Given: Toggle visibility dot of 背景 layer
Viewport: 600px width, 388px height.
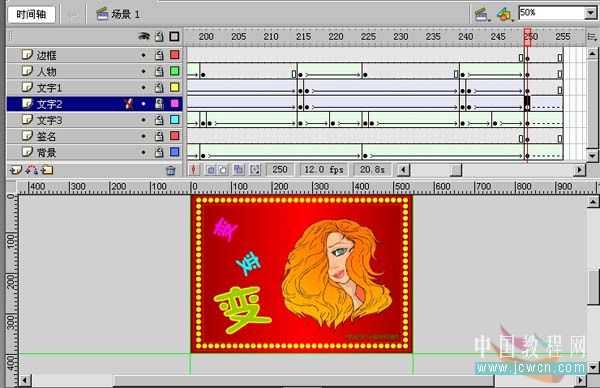Looking at the screenshot, I should 143,152.
